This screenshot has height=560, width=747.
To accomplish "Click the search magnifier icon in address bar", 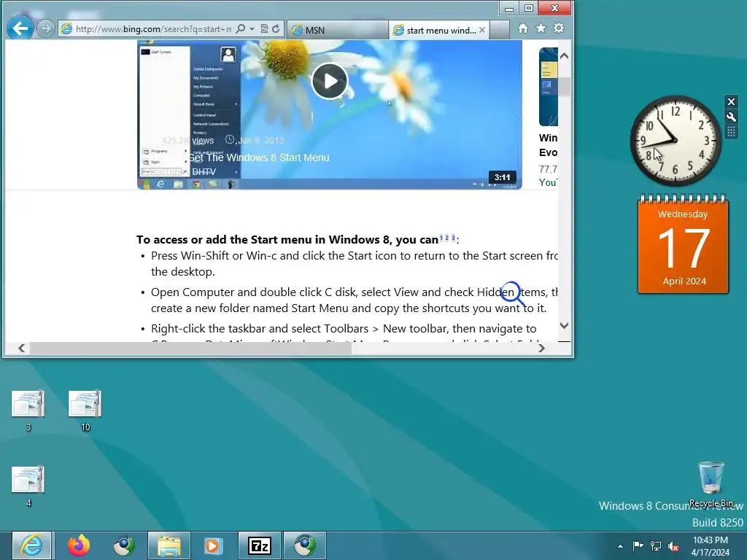I will pyautogui.click(x=241, y=28).
